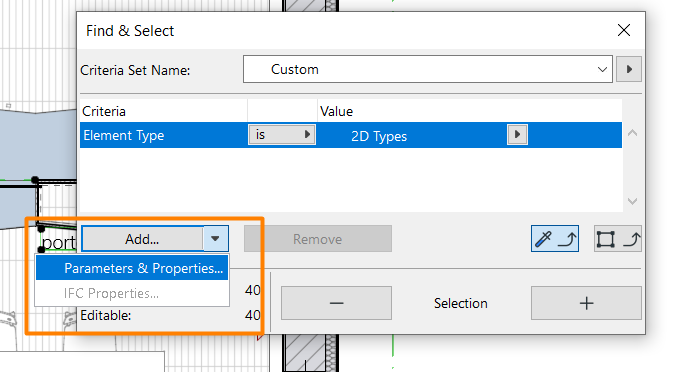Open the Add button dropdown arrow

(x=215, y=239)
